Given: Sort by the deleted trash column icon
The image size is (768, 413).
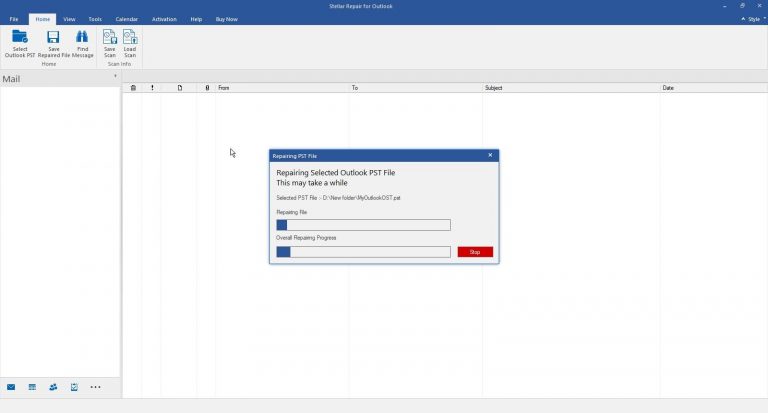Looking at the screenshot, I should tap(133, 88).
